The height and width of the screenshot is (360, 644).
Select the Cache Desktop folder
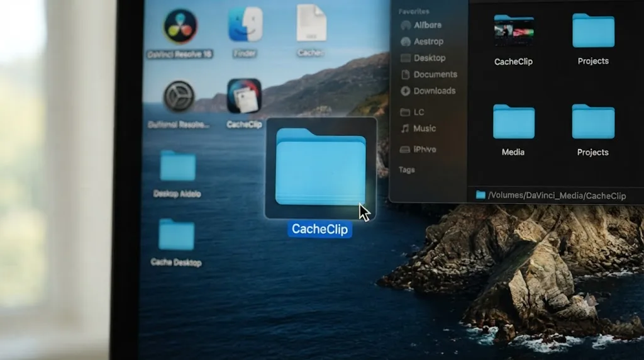[x=176, y=234]
